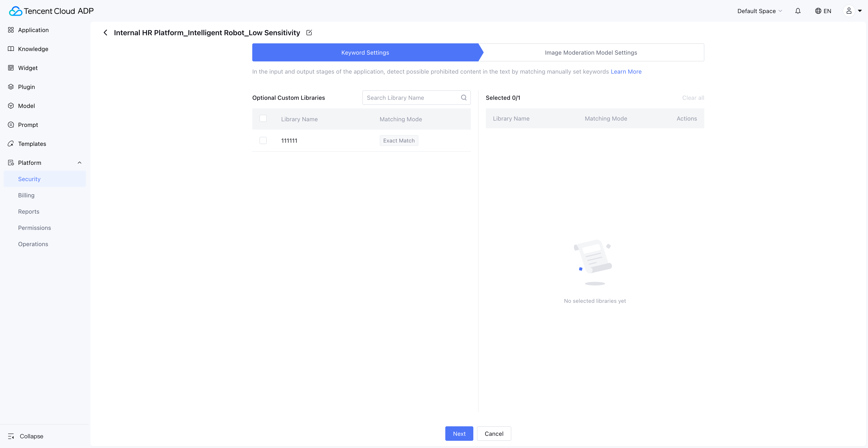Focus the Search Library Name field
868x448 pixels.
tap(411, 98)
